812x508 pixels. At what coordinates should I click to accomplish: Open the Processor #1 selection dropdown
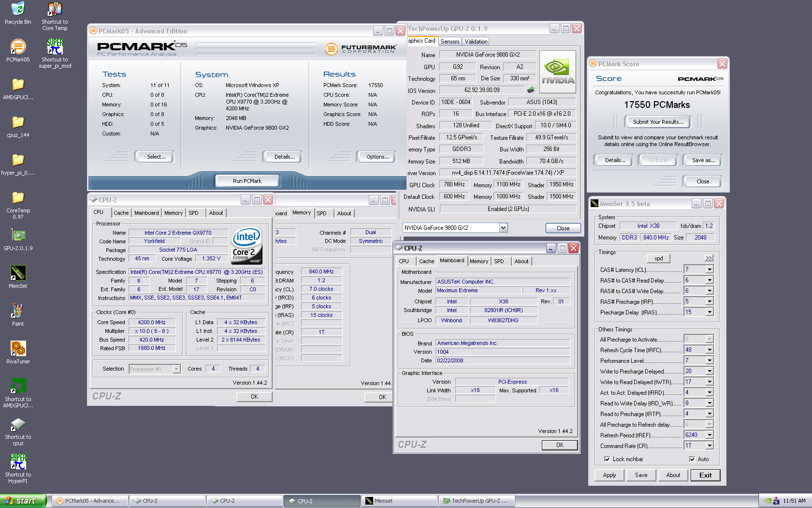click(176, 369)
